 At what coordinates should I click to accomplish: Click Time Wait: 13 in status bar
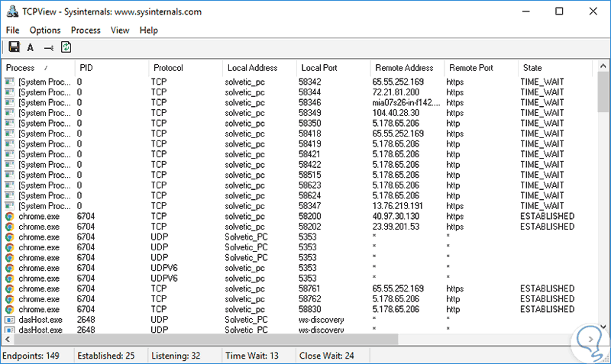(x=252, y=356)
